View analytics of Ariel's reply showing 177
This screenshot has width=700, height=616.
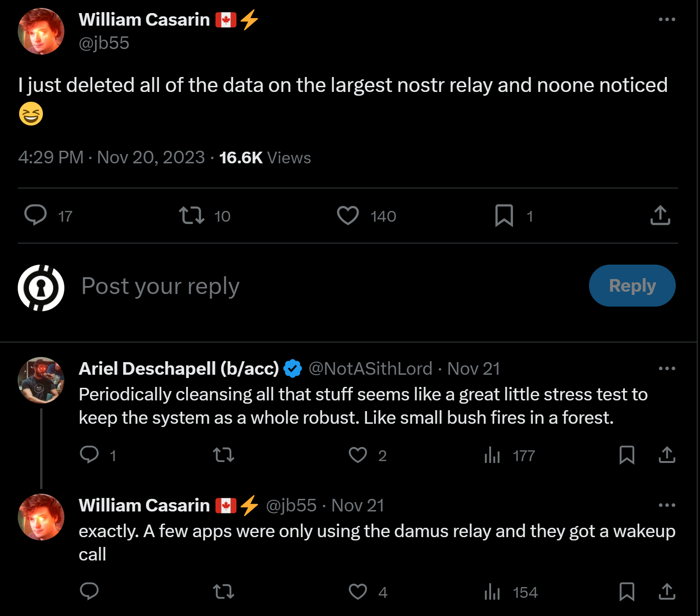coord(492,455)
